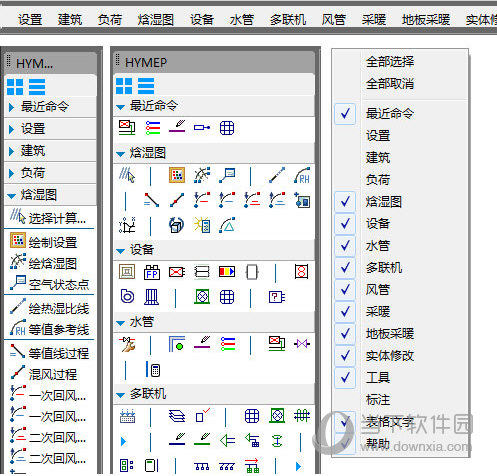Click 绘热湿比线 command in left panel
497x476 pixels.
click(x=49, y=308)
